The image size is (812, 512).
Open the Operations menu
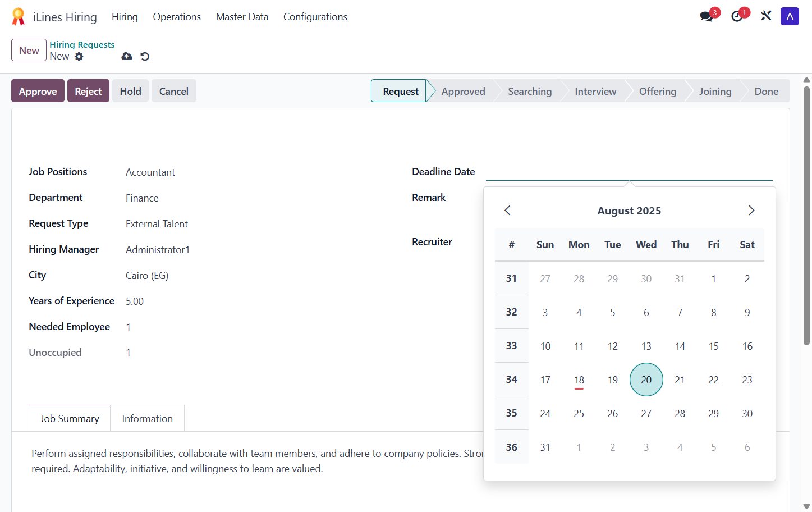pyautogui.click(x=177, y=17)
